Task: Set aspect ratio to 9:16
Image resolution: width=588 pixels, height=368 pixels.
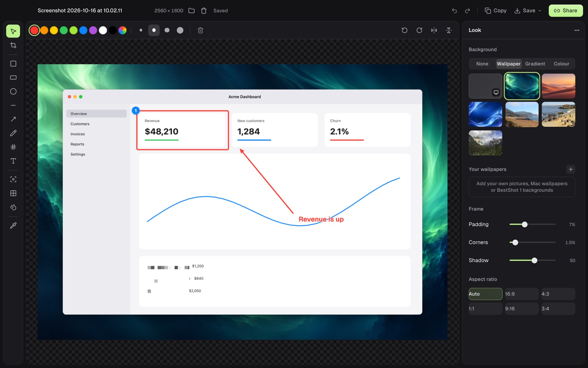Action: (x=522, y=309)
